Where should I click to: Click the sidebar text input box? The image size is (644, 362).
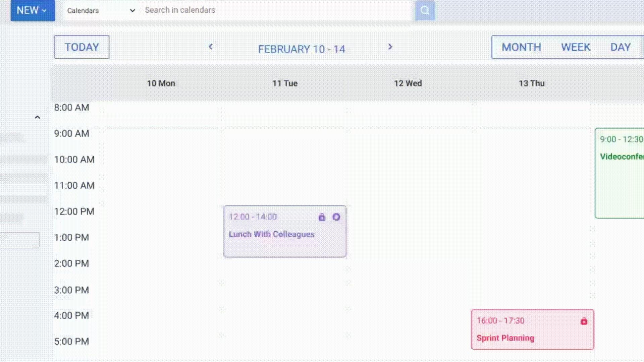(x=19, y=240)
